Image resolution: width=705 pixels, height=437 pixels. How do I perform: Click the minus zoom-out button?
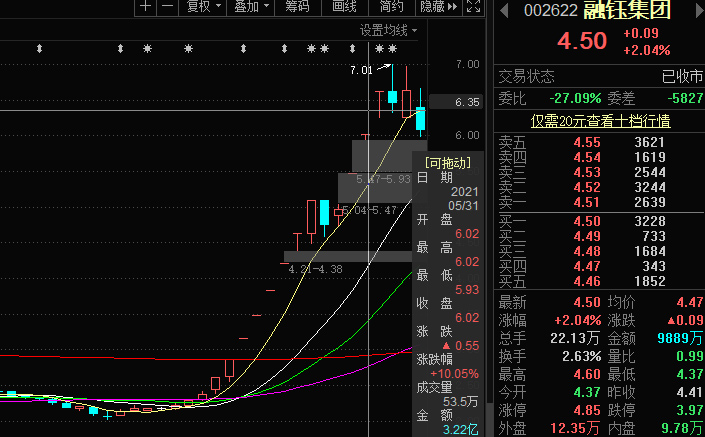(167, 6)
